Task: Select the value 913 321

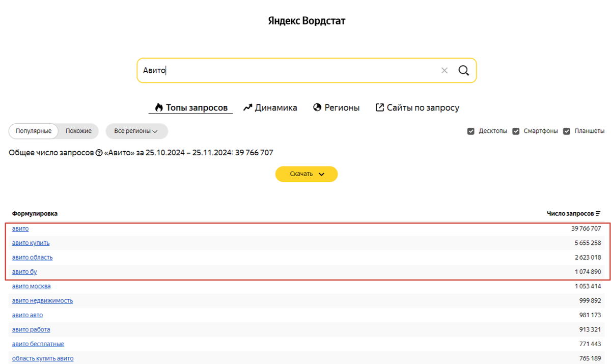Action: 591,329
